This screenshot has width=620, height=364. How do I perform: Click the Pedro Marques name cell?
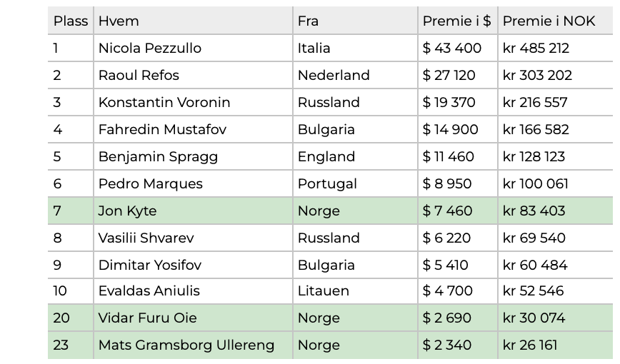pos(194,183)
